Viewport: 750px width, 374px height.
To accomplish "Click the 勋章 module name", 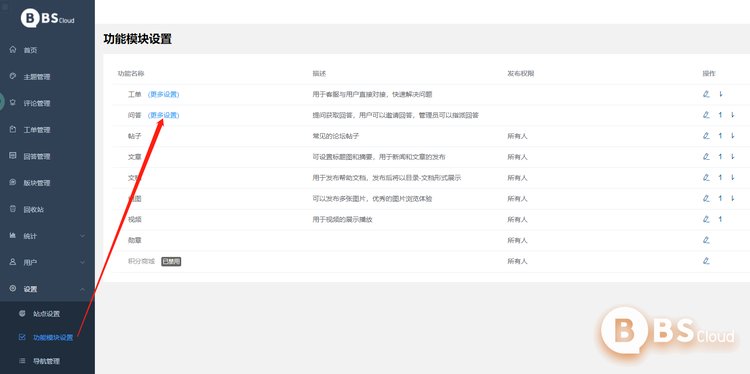I will pos(134,240).
